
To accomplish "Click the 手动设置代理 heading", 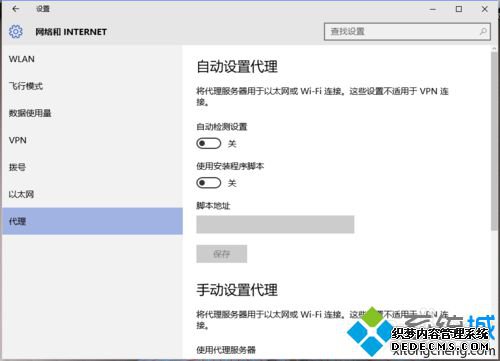I will coord(237,290).
